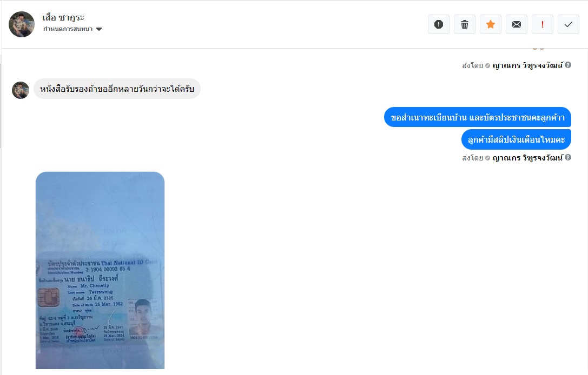Click the lower sender name ญาณกร วิทูรจงวัฒน์
This screenshot has width=588, height=375.
[527, 158]
